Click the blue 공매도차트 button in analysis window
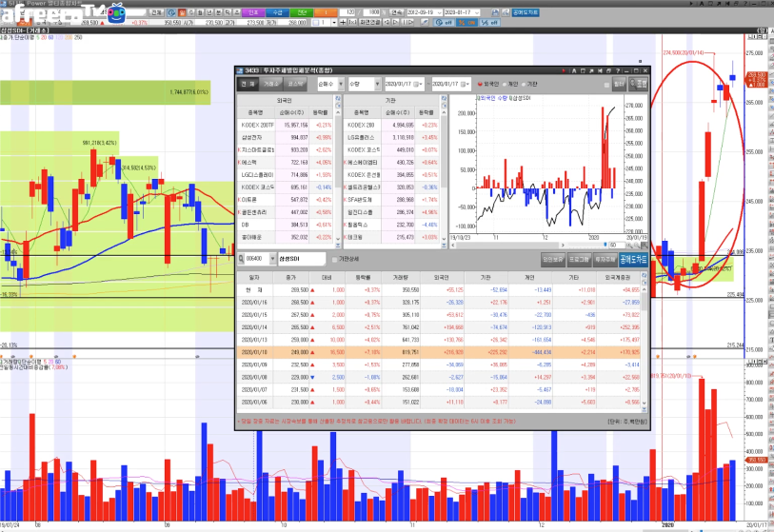 (x=633, y=259)
